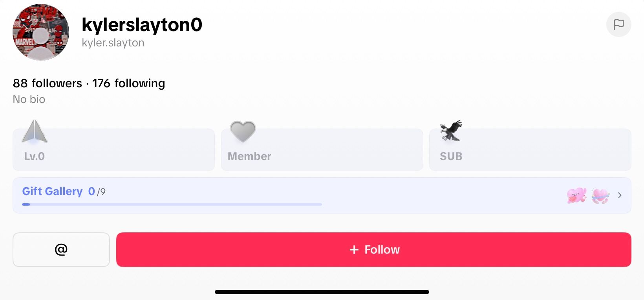Open the Spider-Man profile picture
The image size is (644, 300).
[x=41, y=32]
